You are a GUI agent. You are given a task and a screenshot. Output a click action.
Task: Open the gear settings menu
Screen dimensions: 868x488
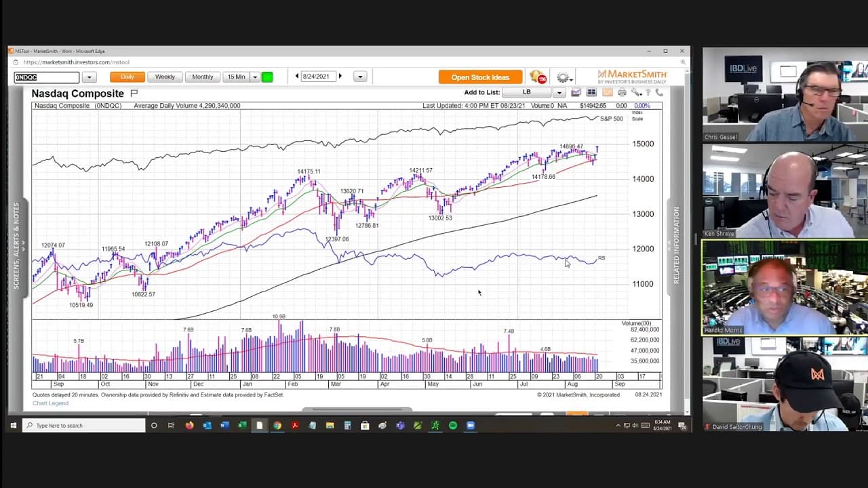click(x=563, y=77)
